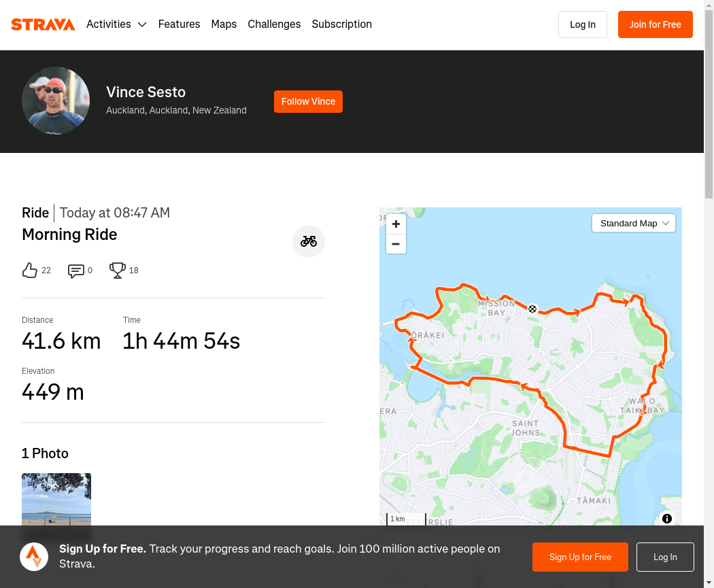Click the 1h 44m 54s time value
Screen dimensions: 714x588
pyautogui.click(x=182, y=341)
